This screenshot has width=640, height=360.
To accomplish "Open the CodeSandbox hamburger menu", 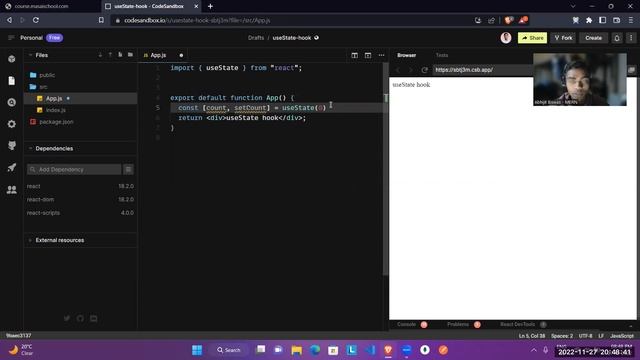I will coord(11,38).
